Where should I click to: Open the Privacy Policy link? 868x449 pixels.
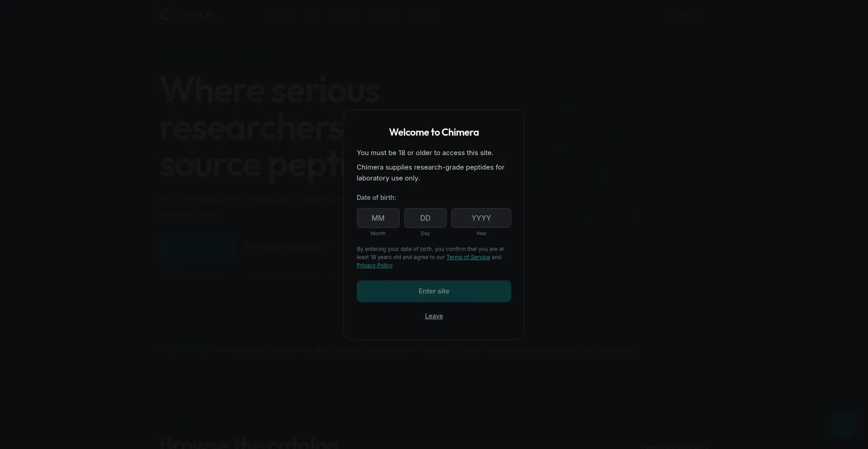tap(374, 265)
